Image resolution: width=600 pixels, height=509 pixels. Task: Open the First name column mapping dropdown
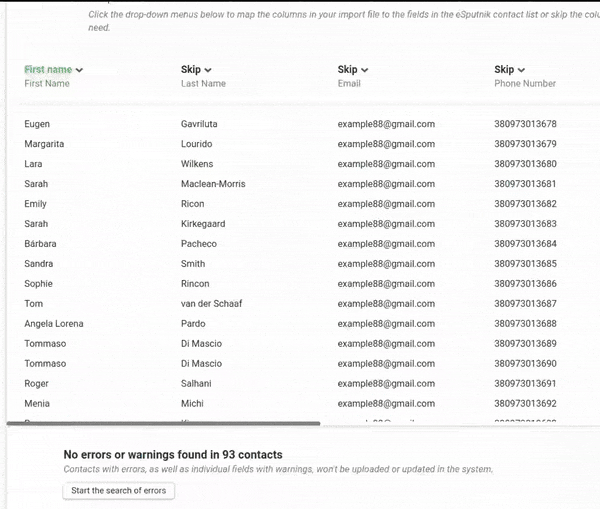(54, 70)
